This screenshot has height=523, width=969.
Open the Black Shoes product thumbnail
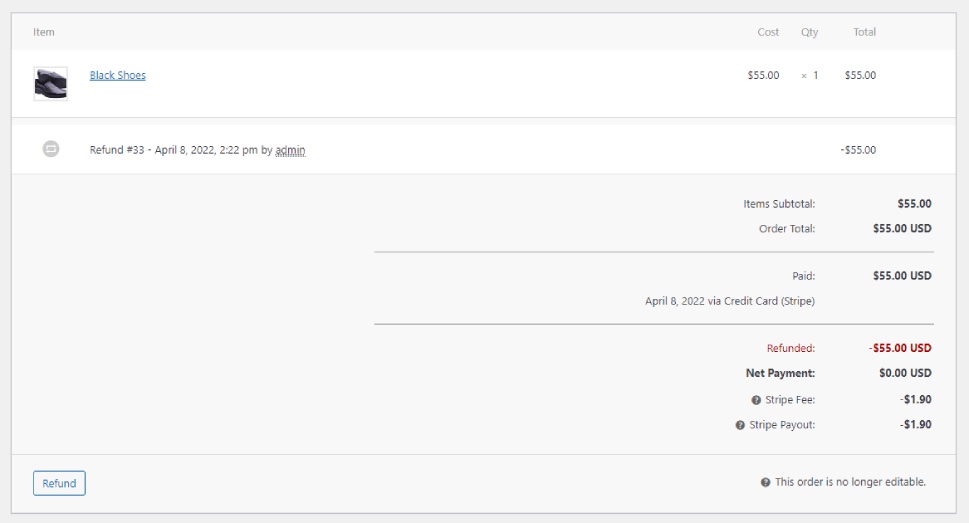pyautogui.click(x=51, y=83)
